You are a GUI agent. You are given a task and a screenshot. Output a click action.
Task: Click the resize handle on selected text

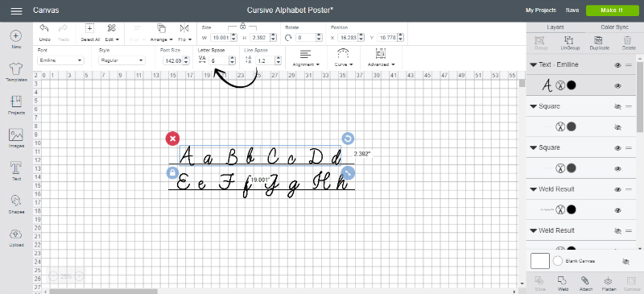[348, 173]
